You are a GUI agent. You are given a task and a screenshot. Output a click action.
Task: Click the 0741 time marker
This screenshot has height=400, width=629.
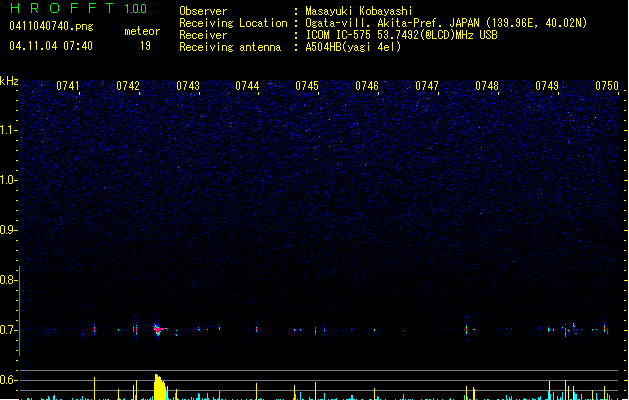coord(68,86)
